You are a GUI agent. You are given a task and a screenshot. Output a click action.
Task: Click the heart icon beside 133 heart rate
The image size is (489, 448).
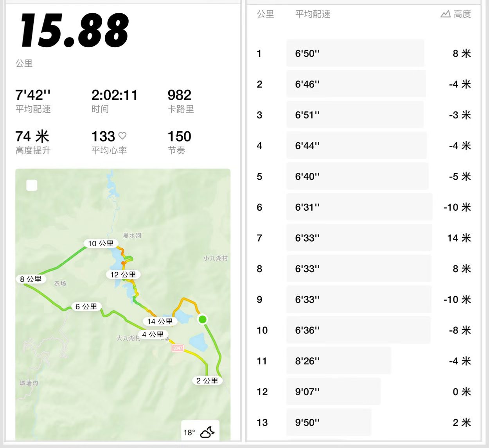(122, 136)
